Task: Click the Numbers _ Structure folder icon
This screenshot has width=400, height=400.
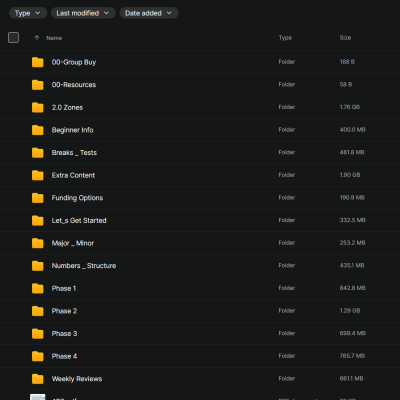Action: (38, 266)
